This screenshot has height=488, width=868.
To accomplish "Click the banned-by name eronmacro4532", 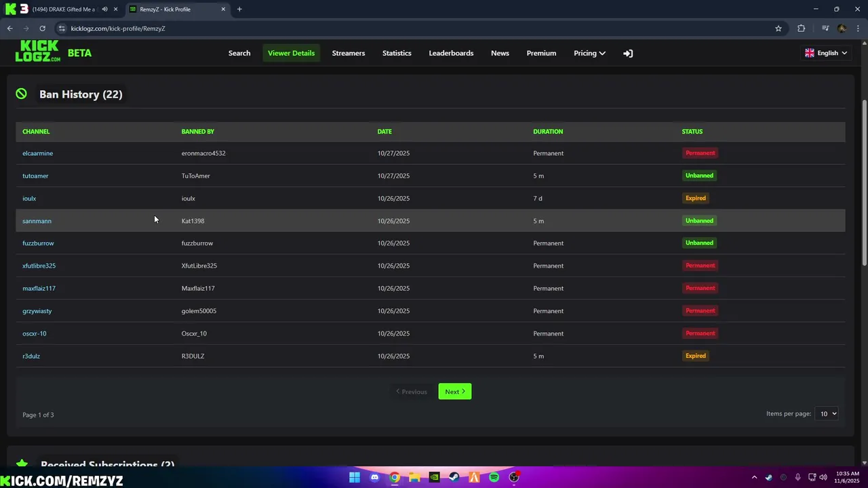I will pos(203,153).
